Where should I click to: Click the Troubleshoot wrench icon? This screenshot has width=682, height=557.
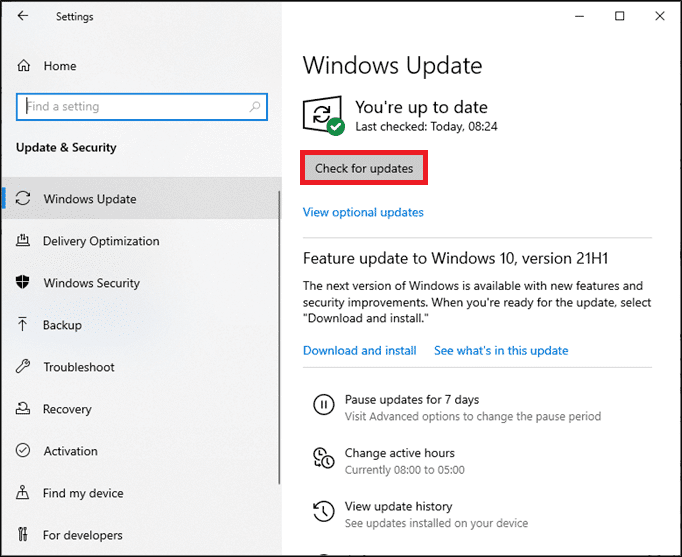[23, 367]
